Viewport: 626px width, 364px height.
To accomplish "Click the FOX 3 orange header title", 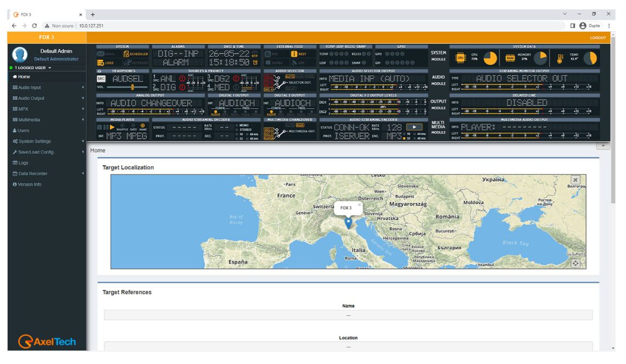I will [47, 37].
